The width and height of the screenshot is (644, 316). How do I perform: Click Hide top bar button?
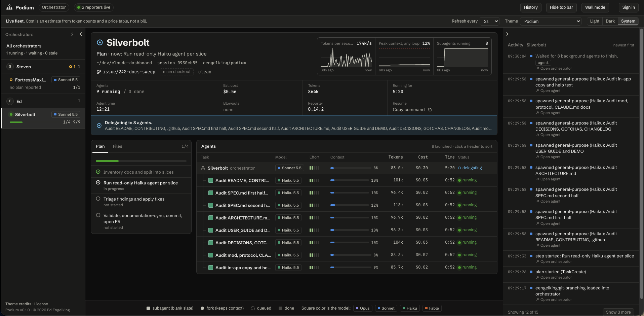click(561, 7)
